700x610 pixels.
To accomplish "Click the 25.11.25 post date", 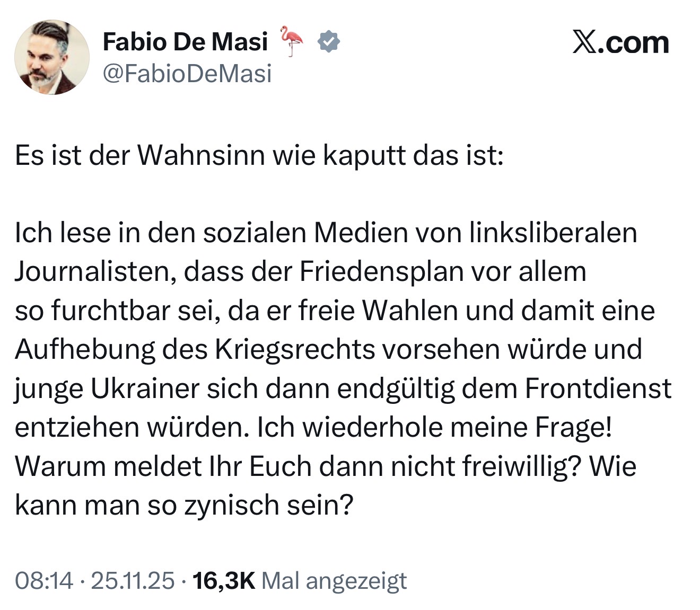I will 133,581.
